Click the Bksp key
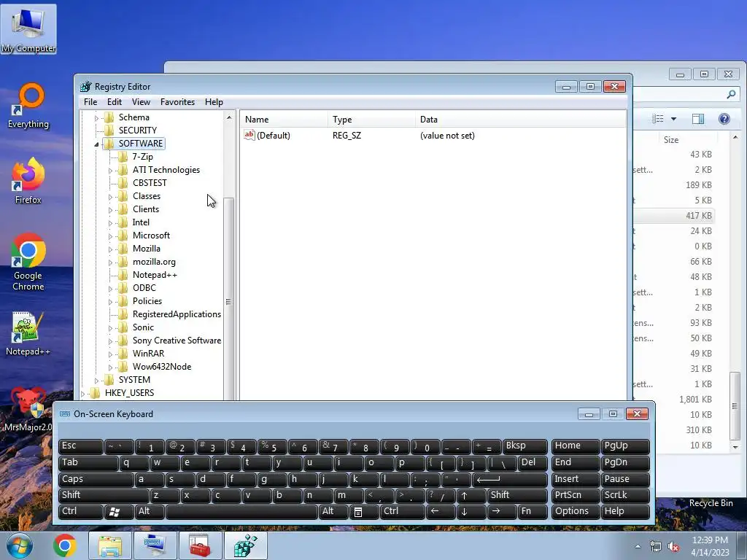 pos(525,446)
